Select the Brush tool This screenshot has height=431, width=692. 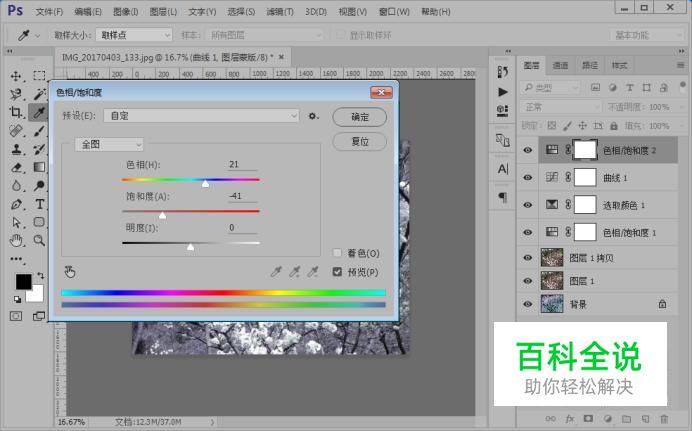(x=39, y=131)
